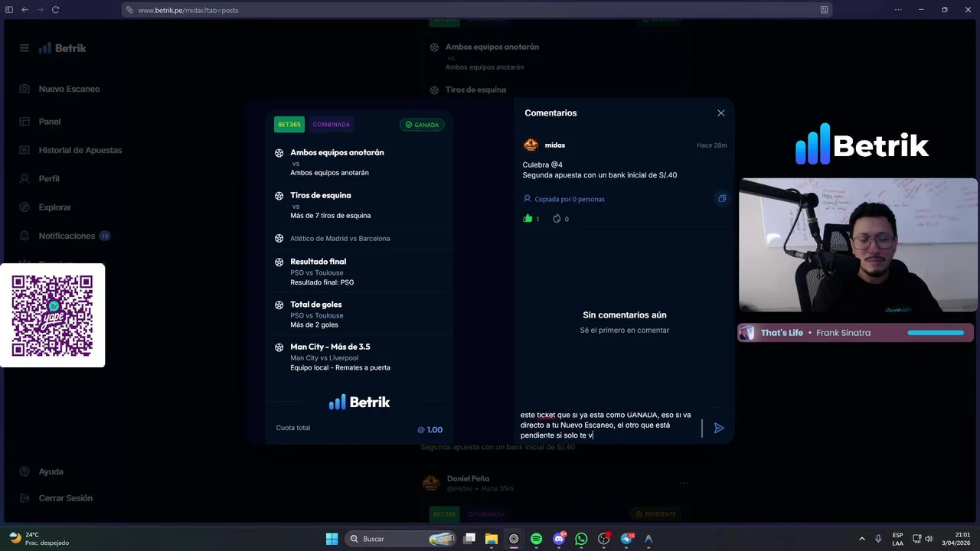Focus the comment text input

click(609, 425)
